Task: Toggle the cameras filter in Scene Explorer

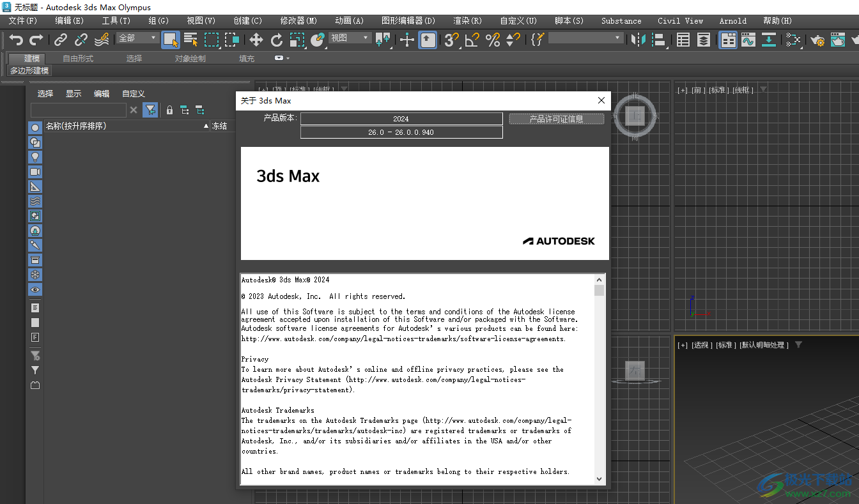Action: 35,171
